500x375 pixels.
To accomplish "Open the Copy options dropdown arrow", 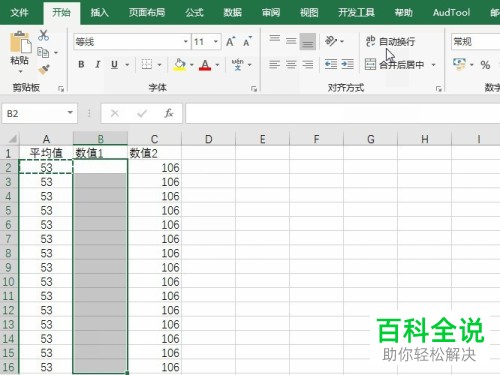I will 56,53.
